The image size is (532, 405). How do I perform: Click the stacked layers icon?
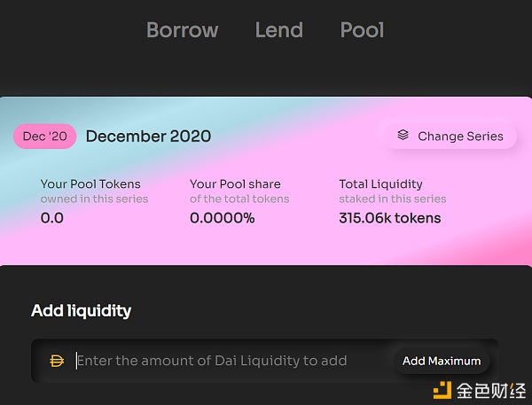click(x=403, y=135)
